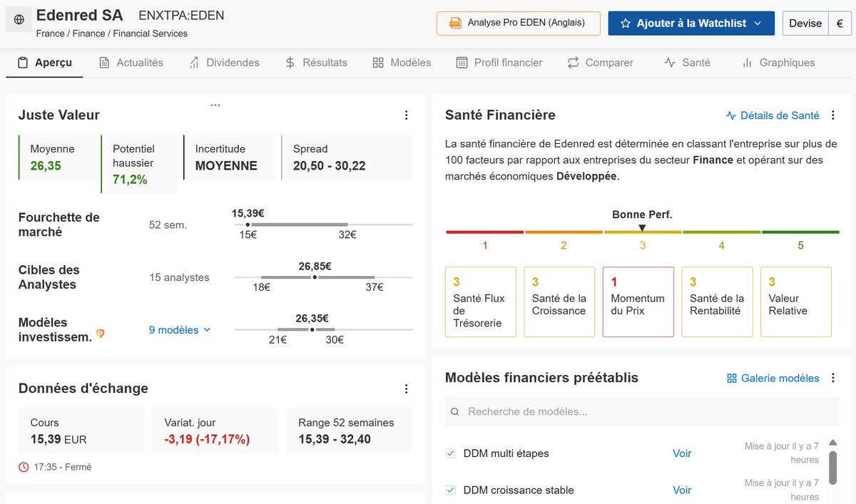Open the Devise € currency selector
The height and width of the screenshot is (504, 856).
tap(817, 24)
